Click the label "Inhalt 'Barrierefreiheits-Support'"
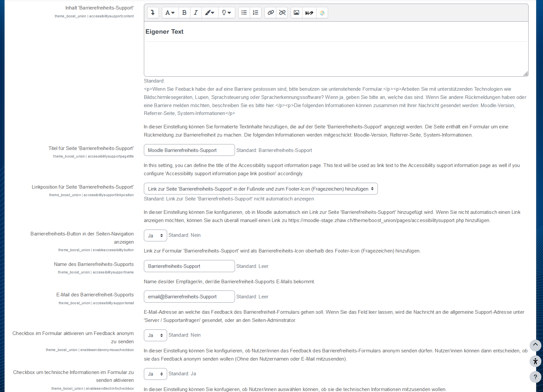Screen dimensions: 543x392 pos(99,8)
